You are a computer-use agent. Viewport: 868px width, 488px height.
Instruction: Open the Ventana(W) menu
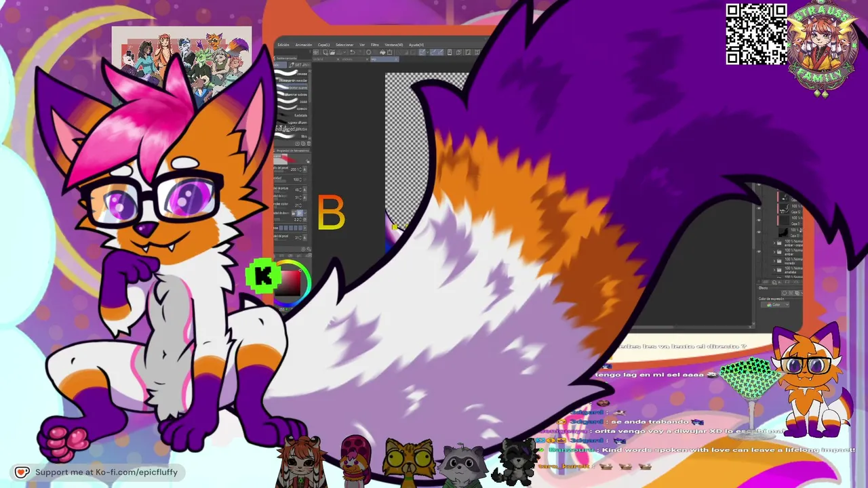[x=394, y=45]
